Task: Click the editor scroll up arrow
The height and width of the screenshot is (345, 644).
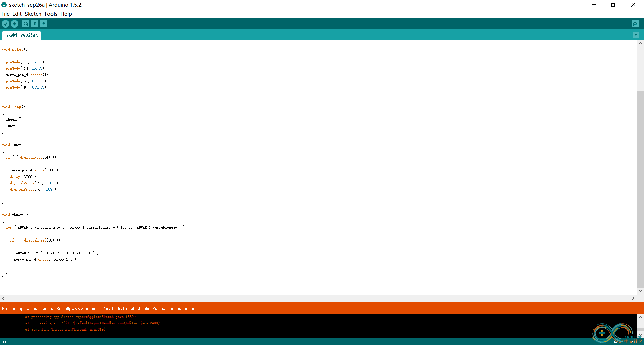Action: [640, 44]
